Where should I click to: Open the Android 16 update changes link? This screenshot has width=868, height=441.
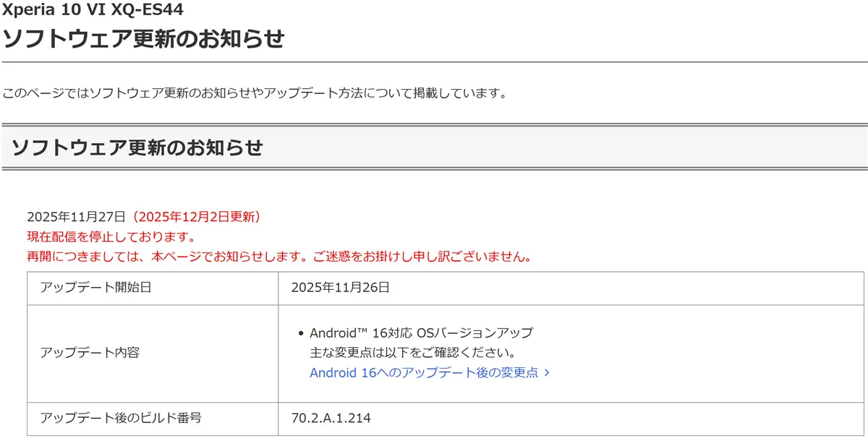424,373
